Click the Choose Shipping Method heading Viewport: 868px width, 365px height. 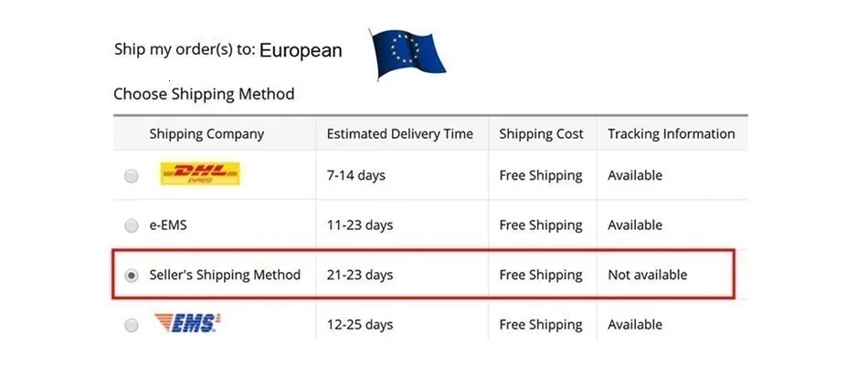click(204, 94)
